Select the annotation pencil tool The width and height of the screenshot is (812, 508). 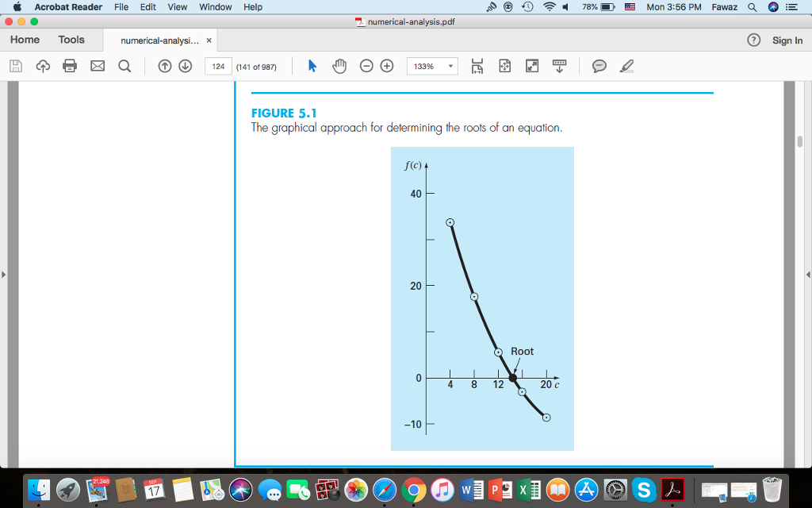626,66
